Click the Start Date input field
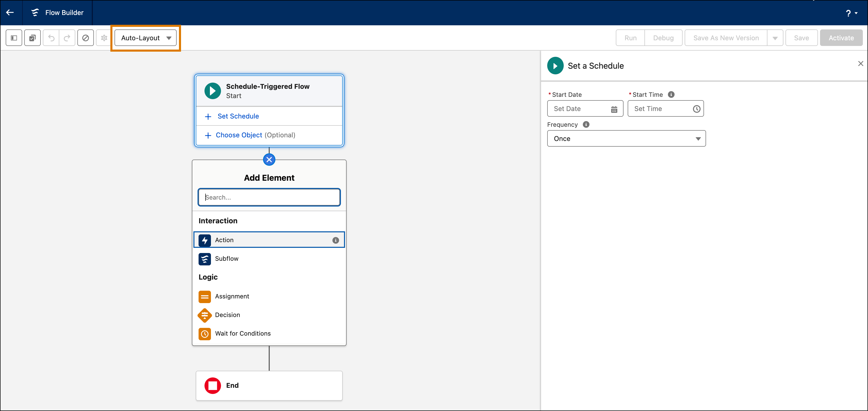 [585, 109]
